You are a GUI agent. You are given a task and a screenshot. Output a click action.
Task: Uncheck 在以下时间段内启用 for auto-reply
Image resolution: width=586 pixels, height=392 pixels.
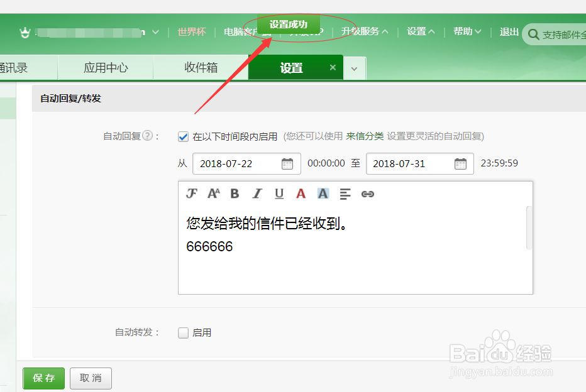[x=182, y=136]
